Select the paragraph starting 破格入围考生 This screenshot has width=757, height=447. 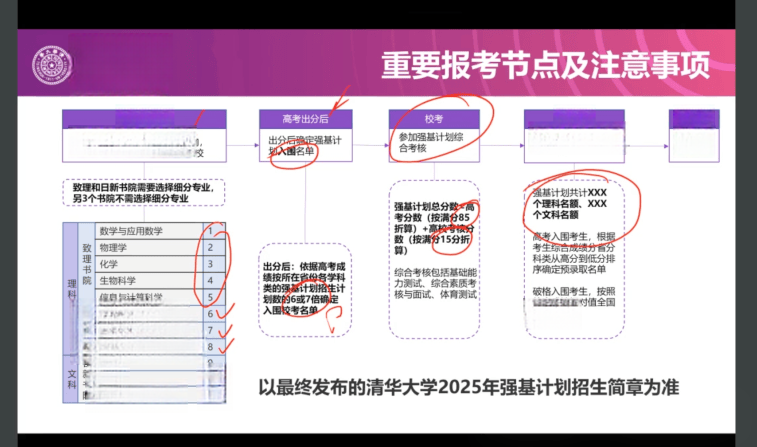tap(574, 297)
